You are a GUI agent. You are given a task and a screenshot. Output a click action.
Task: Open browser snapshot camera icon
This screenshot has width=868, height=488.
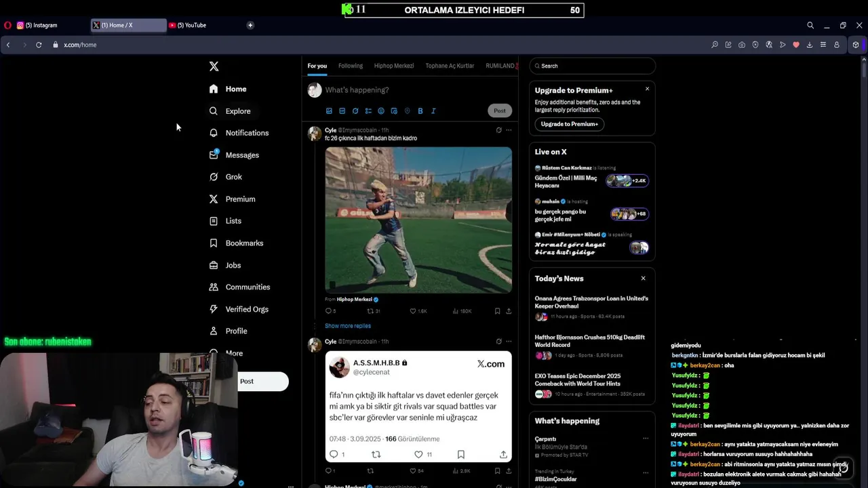click(742, 45)
